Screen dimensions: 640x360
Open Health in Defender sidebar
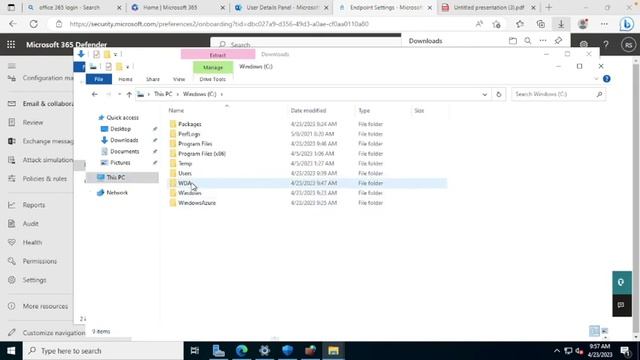point(32,243)
